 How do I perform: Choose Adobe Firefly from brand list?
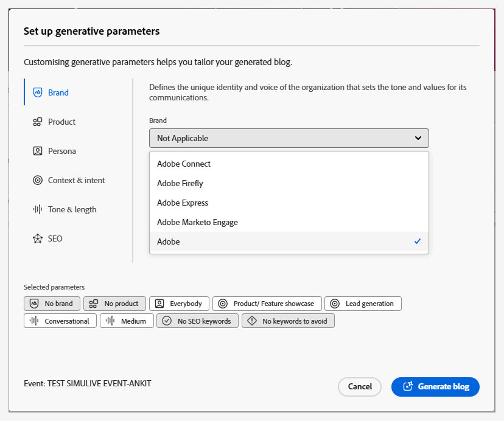pyautogui.click(x=289, y=183)
